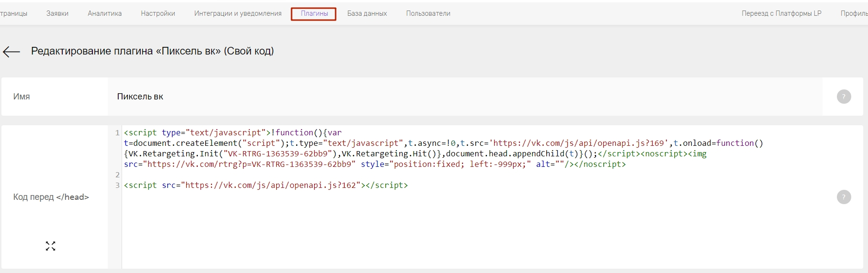Click the Пиксель вк name input
This screenshot has height=273, width=868.
point(464,97)
